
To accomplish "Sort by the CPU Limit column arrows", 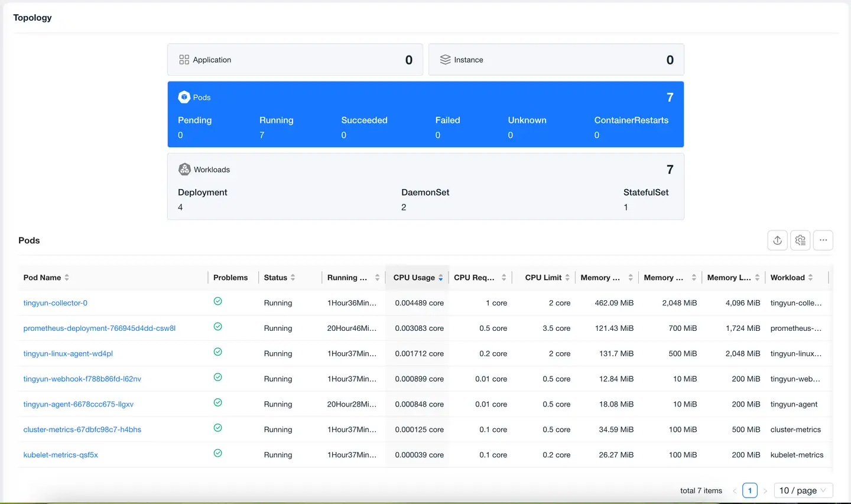I will pos(567,278).
